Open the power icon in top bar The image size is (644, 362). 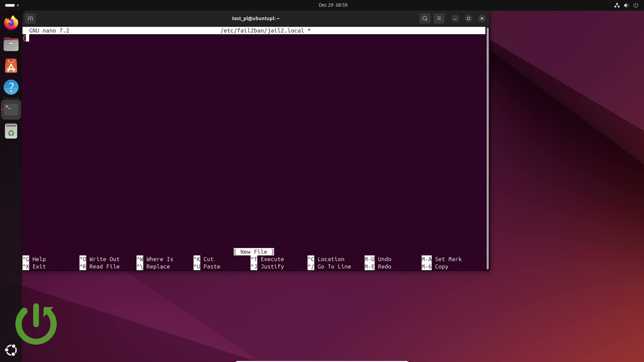tap(635, 5)
